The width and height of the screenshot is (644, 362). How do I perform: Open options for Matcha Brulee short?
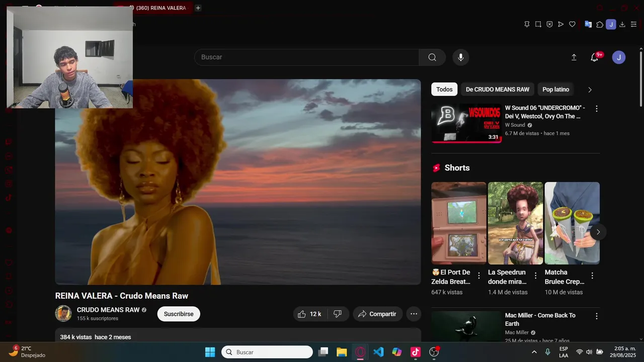[592, 276]
